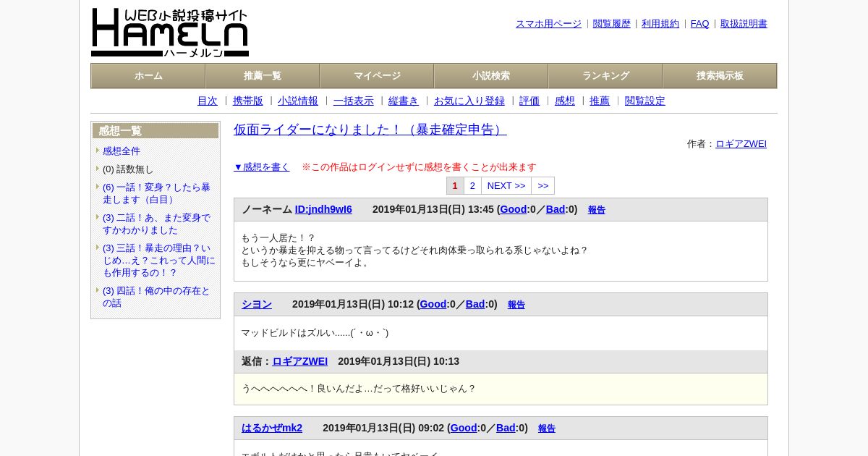Open 推薦 in the sub menu
The width and height of the screenshot is (868, 456).
click(x=600, y=101)
